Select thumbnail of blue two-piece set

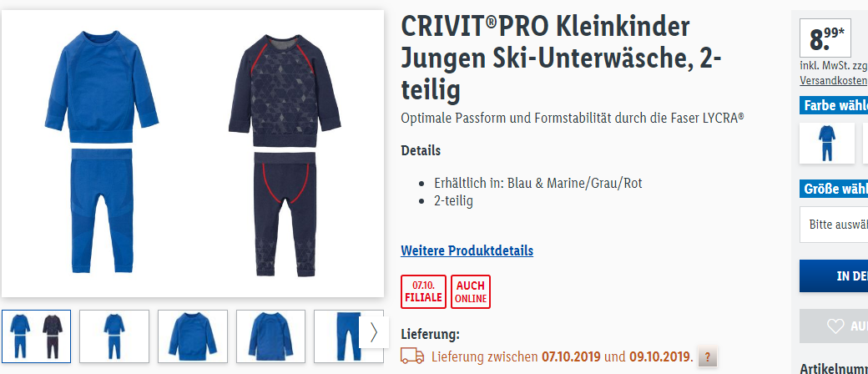click(x=114, y=336)
